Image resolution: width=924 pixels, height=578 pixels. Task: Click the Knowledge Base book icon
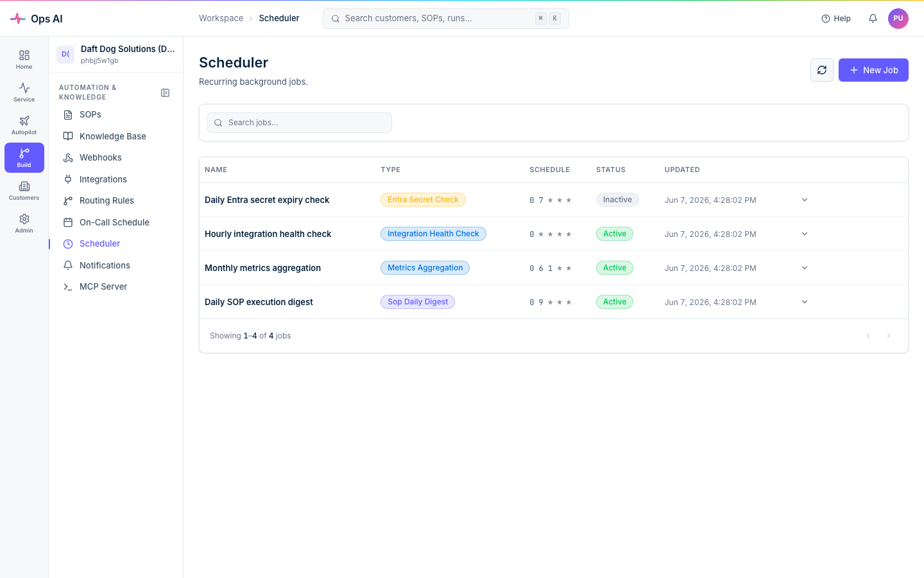(x=68, y=136)
